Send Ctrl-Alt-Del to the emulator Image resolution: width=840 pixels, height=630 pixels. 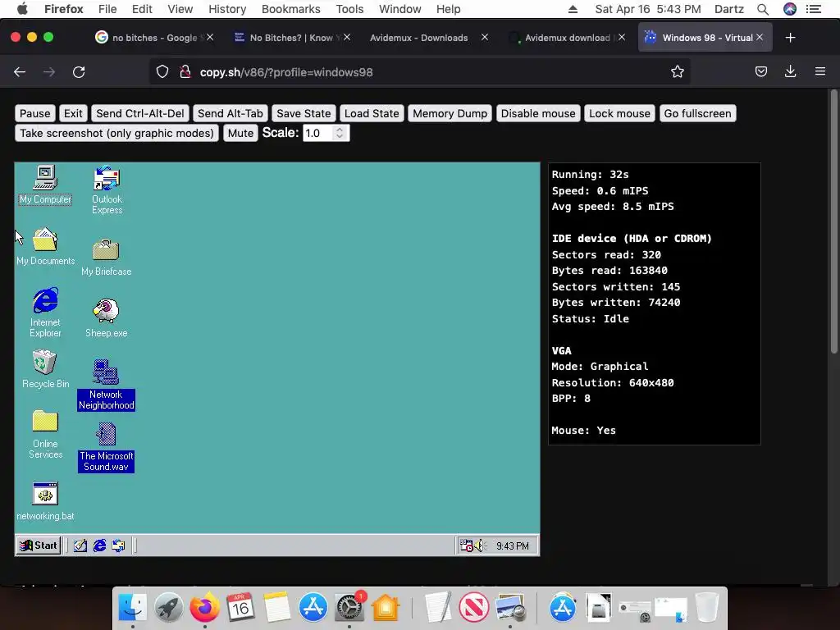[139, 113]
